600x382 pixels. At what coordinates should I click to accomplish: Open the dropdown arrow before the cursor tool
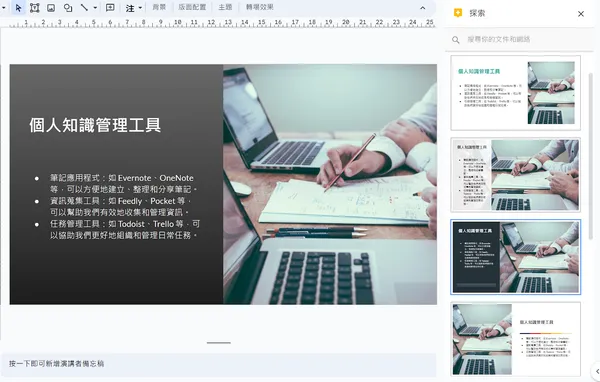coord(3,8)
